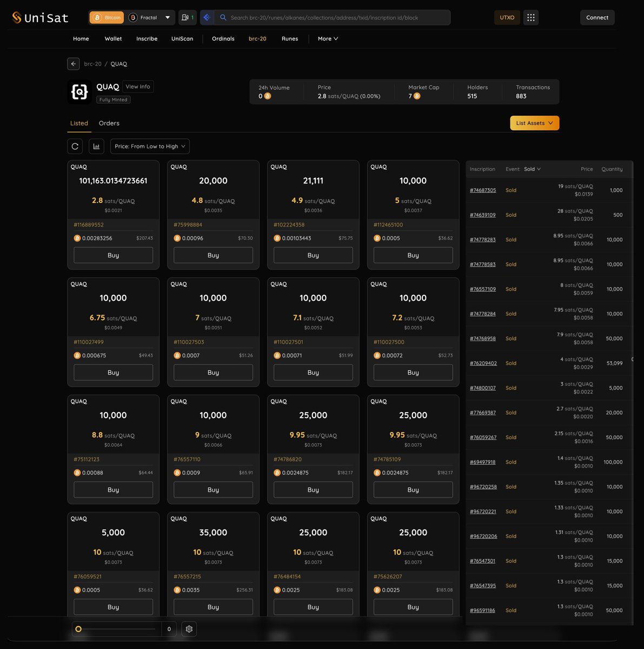Viewport: 644px width, 649px height.
Task: Click the bitcoin icon next to 0.00283256
Action: 77,238
